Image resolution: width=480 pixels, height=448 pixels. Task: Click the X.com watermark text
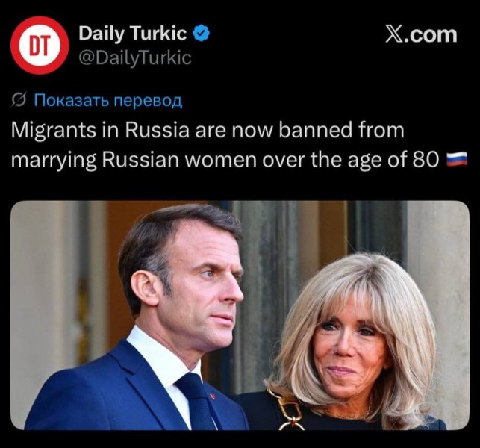pyautogui.click(x=421, y=34)
